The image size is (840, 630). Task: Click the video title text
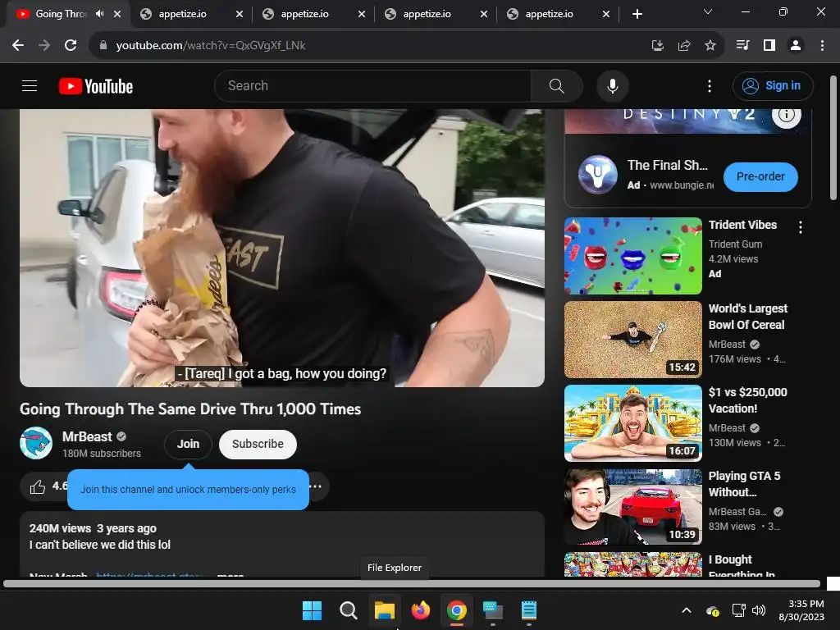pyautogui.click(x=190, y=409)
